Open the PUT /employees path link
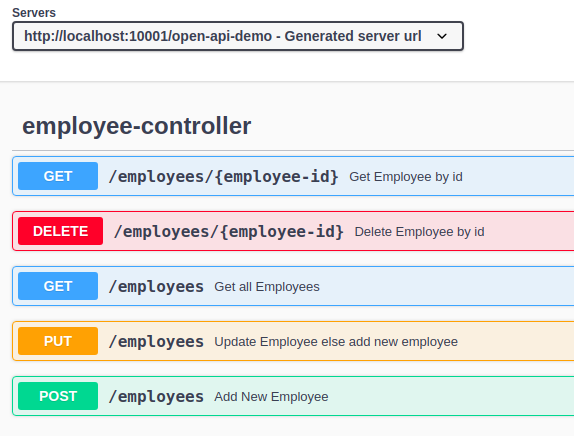 (156, 342)
